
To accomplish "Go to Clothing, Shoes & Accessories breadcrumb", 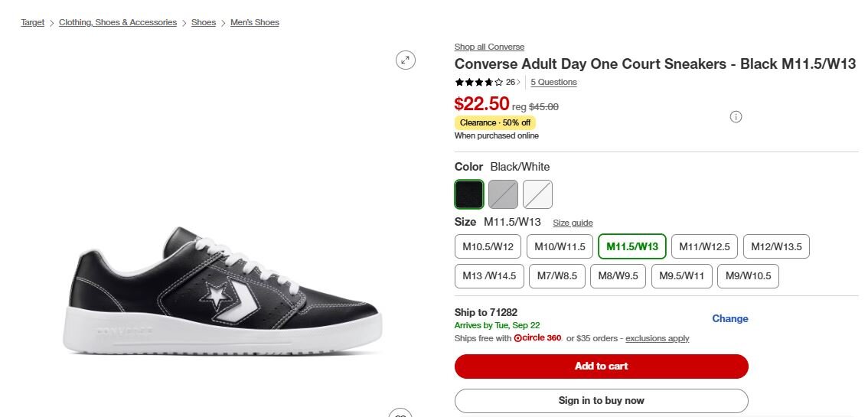I will coord(118,23).
